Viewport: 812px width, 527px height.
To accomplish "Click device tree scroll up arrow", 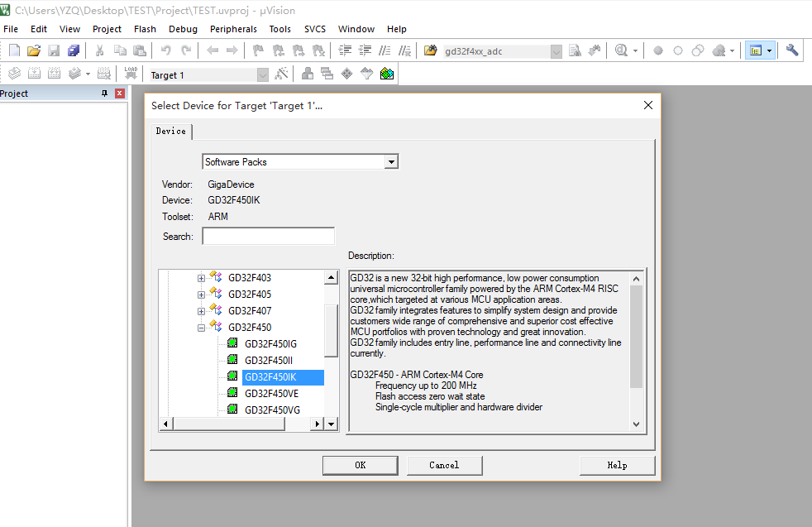I will tap(331, 277).
